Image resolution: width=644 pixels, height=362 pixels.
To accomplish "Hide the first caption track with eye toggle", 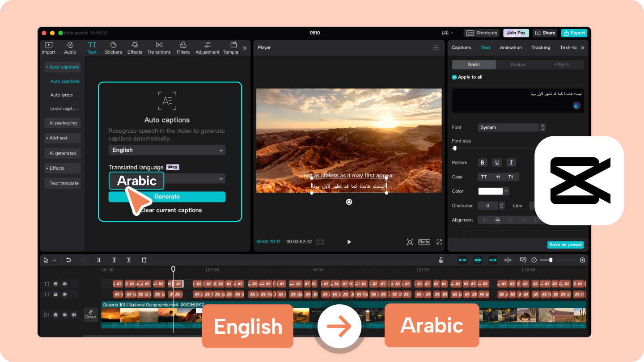I will 64,283.
